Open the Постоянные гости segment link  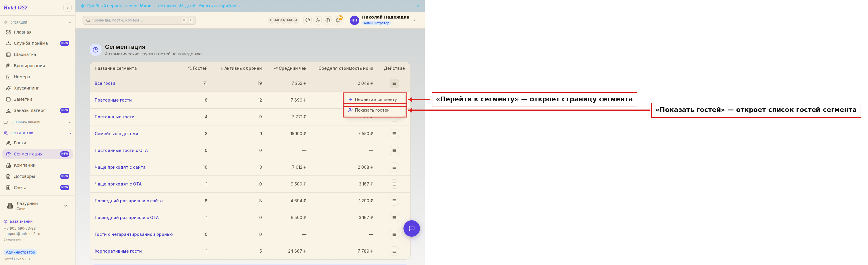point(114,117)
